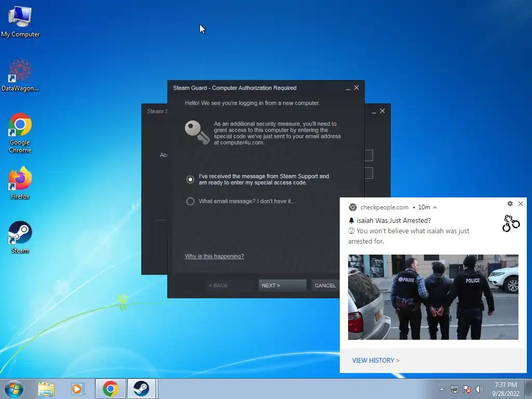Click the handcuffs icon in notification
The height and width of the screenshot is (399, 532).
pyautogui.click(x=511, y=223)
